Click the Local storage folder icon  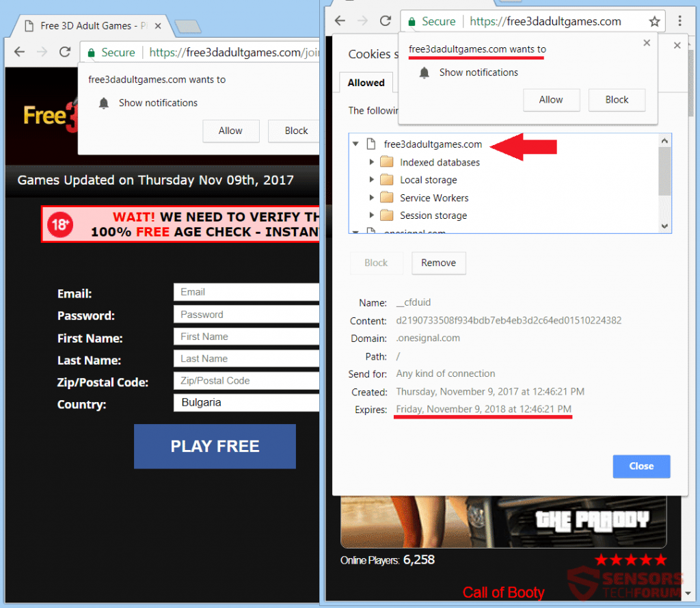pyautogui.click(x=386, y=179)
